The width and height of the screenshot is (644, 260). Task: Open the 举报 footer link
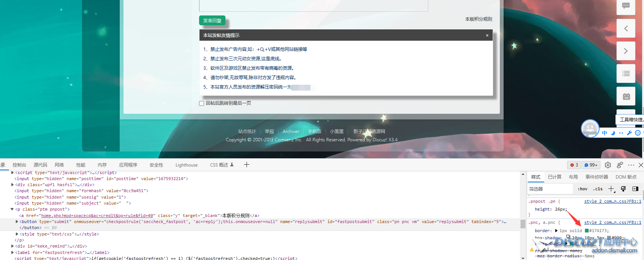click(269, 132)
